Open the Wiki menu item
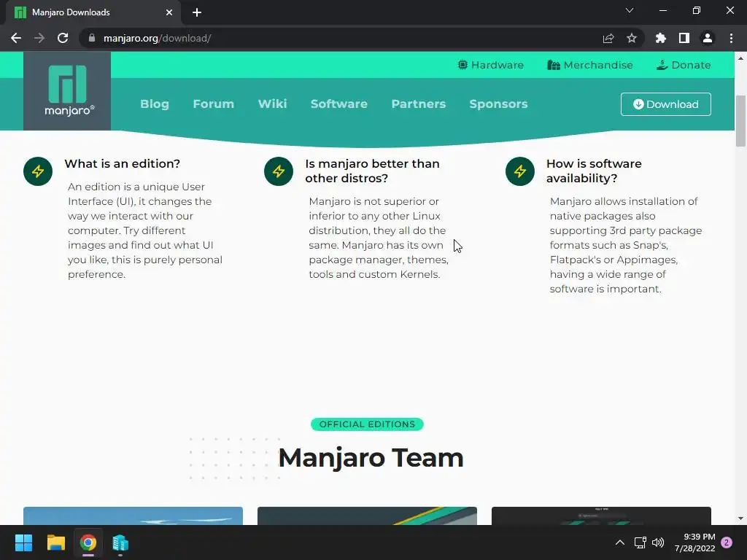Screen dimensions: 747x560 (273, 104)
